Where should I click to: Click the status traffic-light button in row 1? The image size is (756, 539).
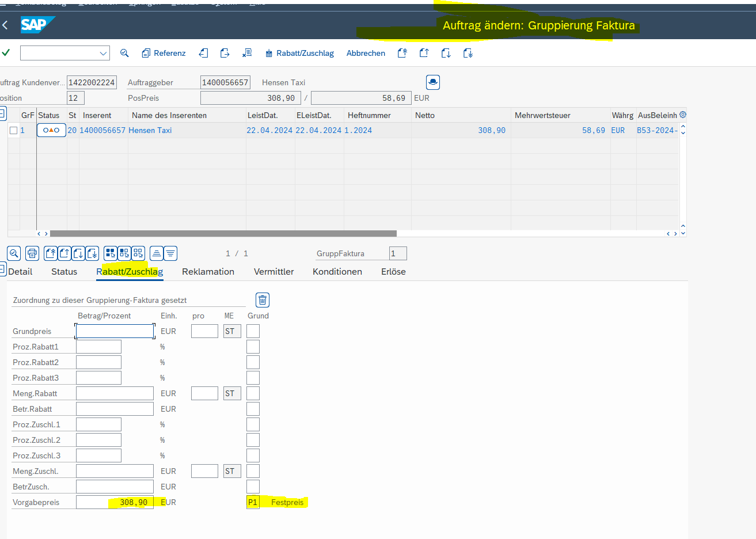(51, 130)
